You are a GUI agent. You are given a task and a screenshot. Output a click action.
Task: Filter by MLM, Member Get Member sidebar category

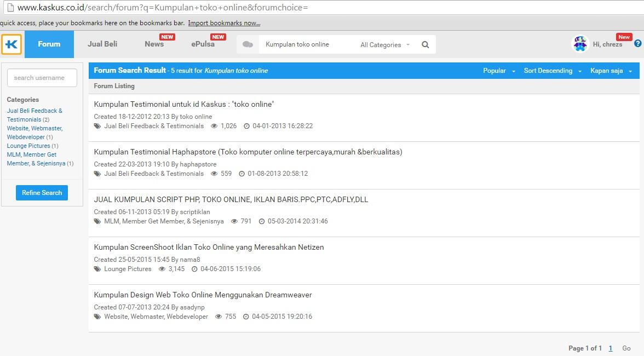click(x=36, y=159)
